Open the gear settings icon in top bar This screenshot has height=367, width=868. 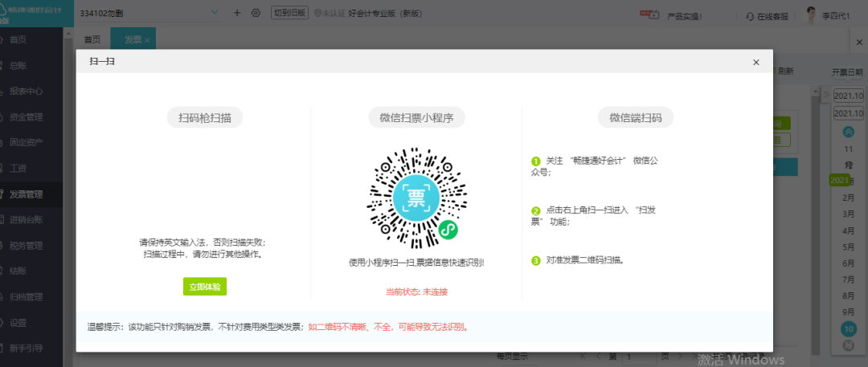[x=256, y=13]
